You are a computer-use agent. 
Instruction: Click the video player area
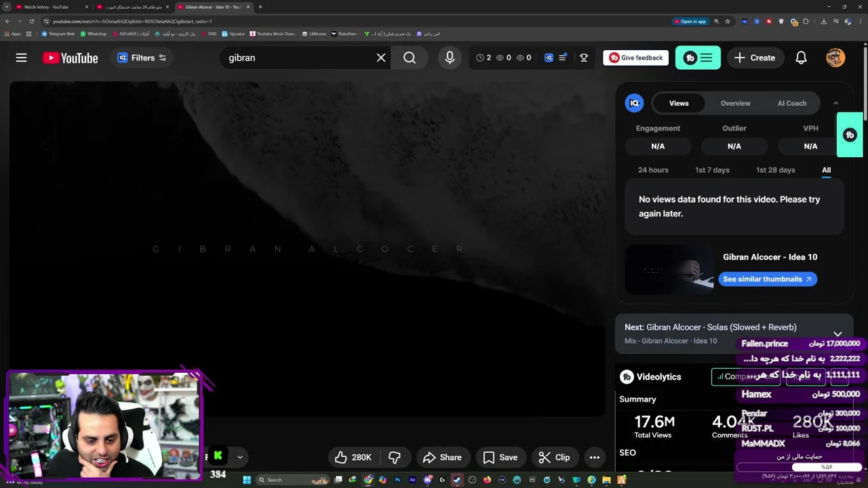[x=307, y=249]
